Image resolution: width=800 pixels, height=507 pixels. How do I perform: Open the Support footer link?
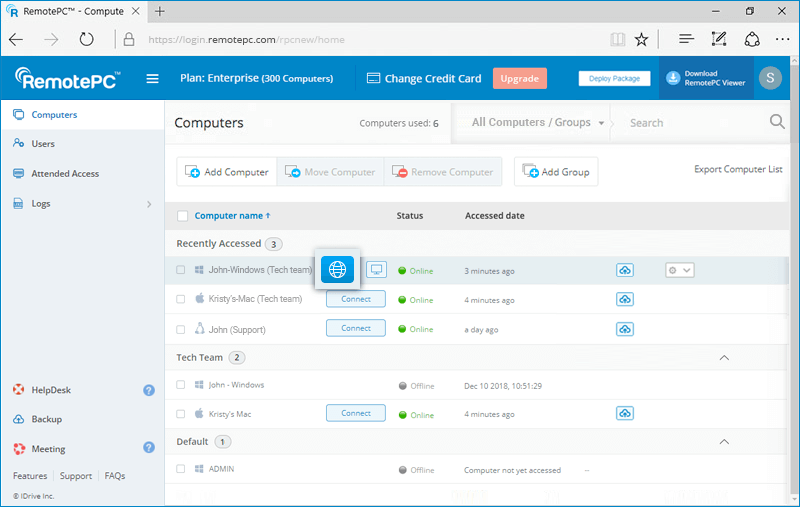point(76,476)
